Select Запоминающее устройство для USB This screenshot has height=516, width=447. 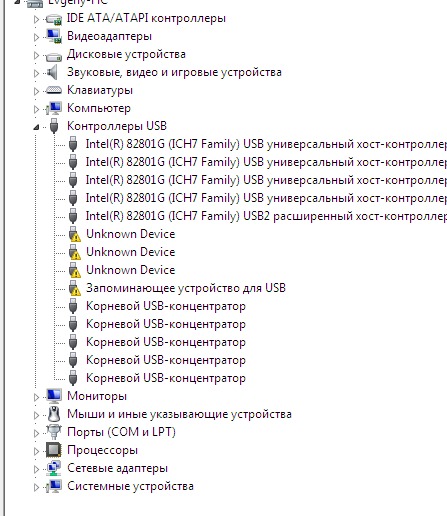point(186,288)
